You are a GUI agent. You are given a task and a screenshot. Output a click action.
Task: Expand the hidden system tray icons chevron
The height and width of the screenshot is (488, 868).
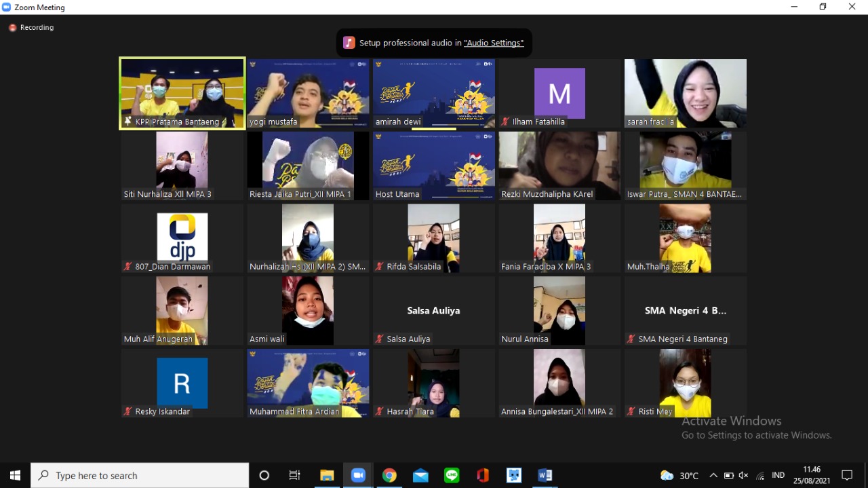pyautogui.click(x=713, y=475)
